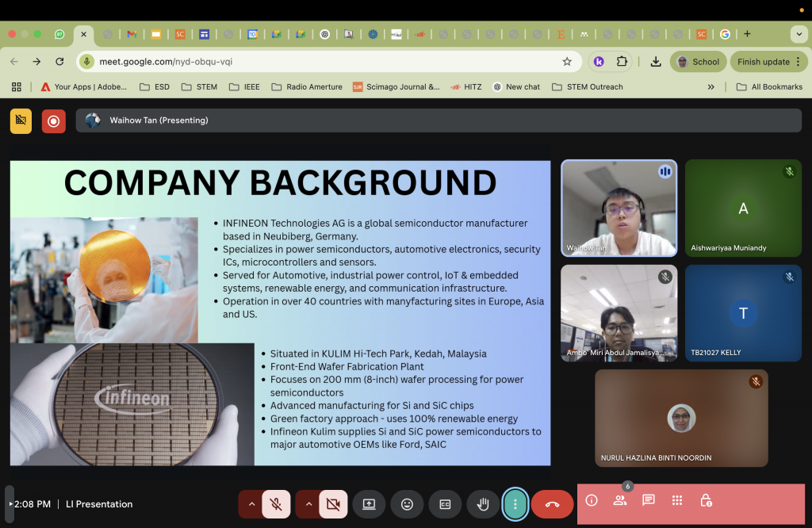The height and width of the screenshot is (528, 812).
Task: Open Chrome apps grid shortcut
Action: [17, 87]
